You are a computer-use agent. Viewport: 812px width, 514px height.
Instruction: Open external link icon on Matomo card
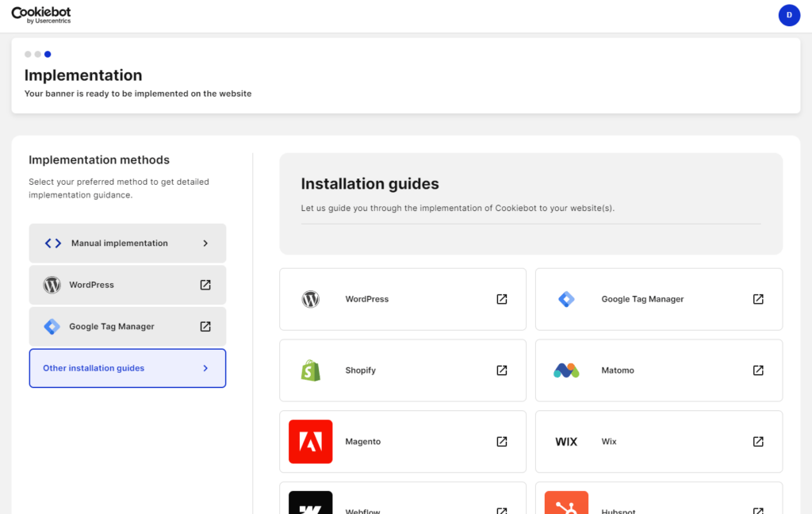[758, 370]
